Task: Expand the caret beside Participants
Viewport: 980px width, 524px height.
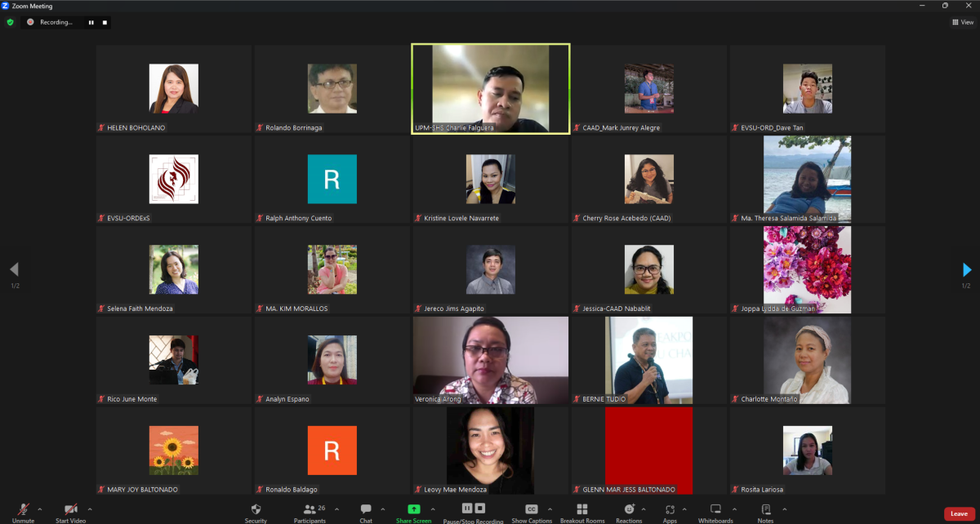Action: (x=336, y=509)
